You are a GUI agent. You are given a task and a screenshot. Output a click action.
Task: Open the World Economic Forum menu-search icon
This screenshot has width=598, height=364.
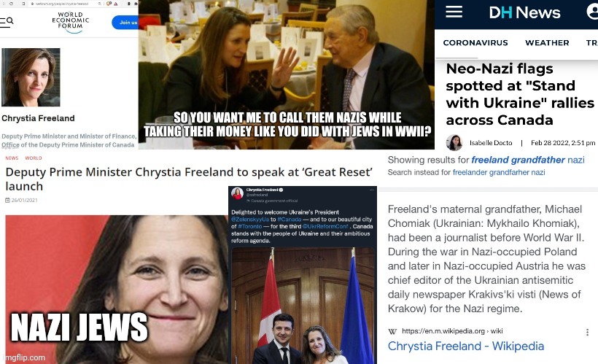7,22
